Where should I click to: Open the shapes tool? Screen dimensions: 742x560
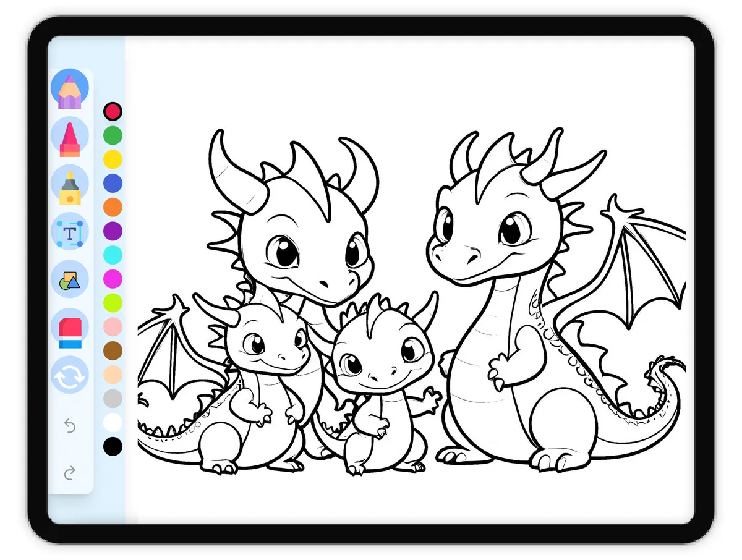70,280
